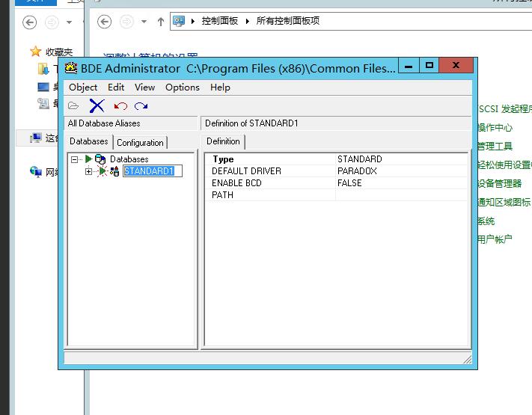
Task: Click the Delete (blue X) toolbar icon
Action: [97, 105]
